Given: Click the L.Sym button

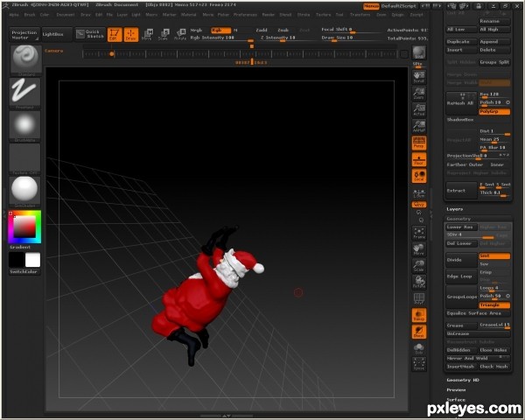Looking at the screenshot, I should pos(419,193).
